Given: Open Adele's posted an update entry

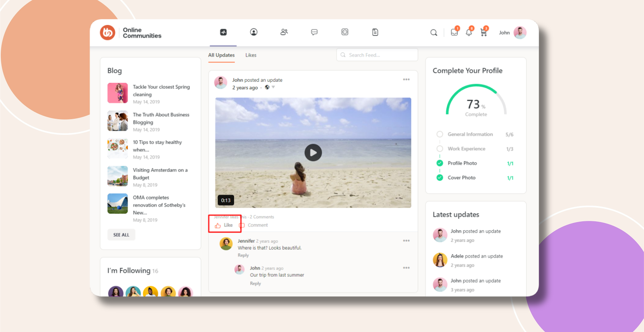Looking at the screenshot, I should coord(477,256).
